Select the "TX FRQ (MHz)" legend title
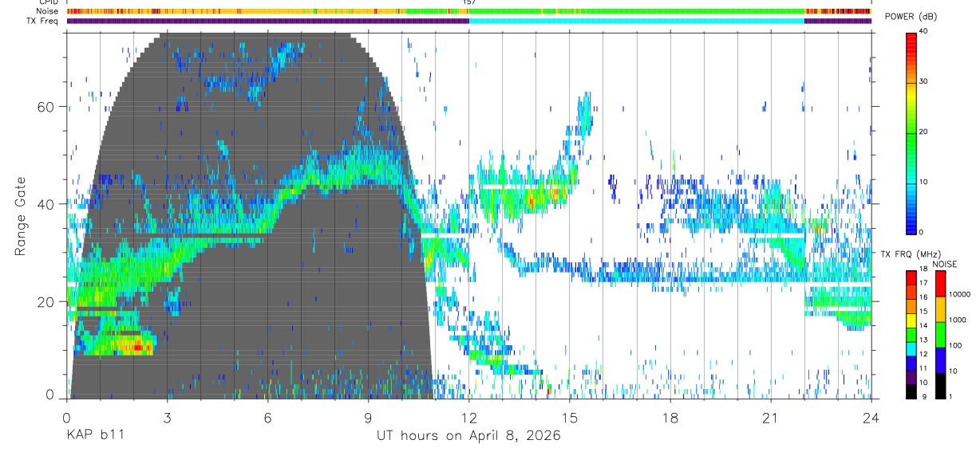Image resolution: width=980 pixels, height=452 pixels. tap(909, 254)
